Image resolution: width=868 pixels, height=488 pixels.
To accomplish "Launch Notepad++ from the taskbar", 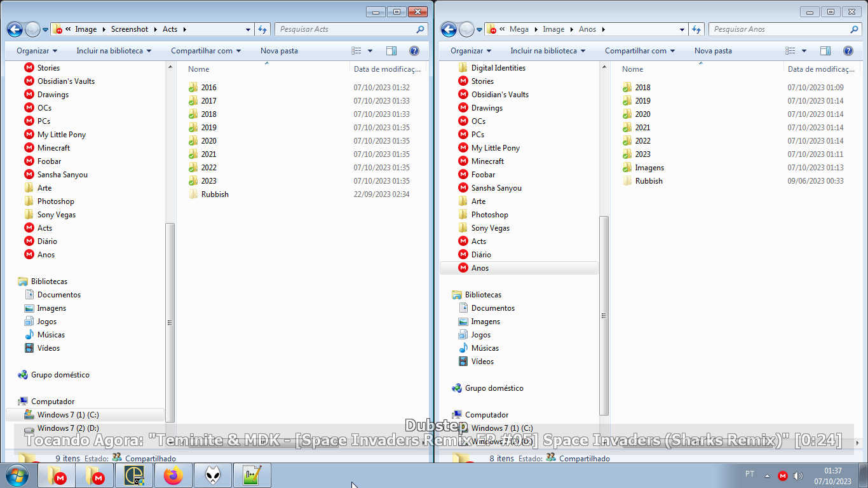I will pos(252,475).
